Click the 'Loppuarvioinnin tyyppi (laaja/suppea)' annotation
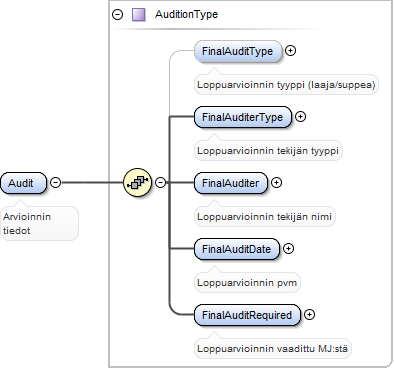 [286, 85]
